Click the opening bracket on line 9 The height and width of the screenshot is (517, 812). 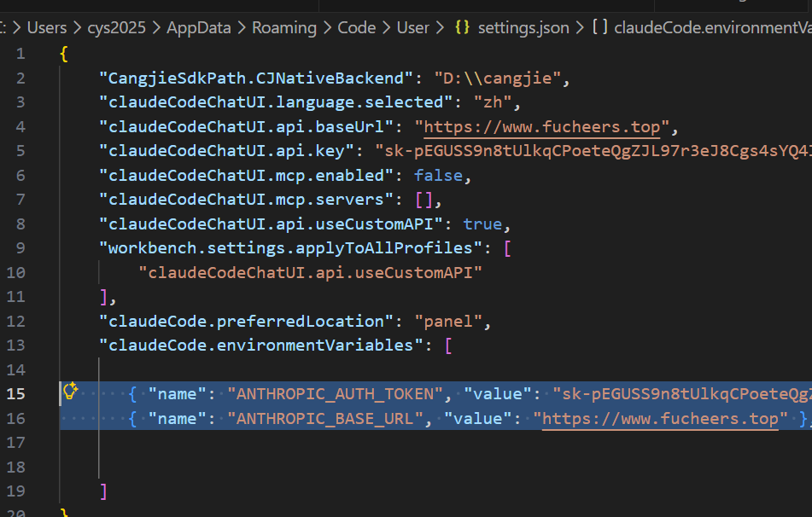pos(507,248)
